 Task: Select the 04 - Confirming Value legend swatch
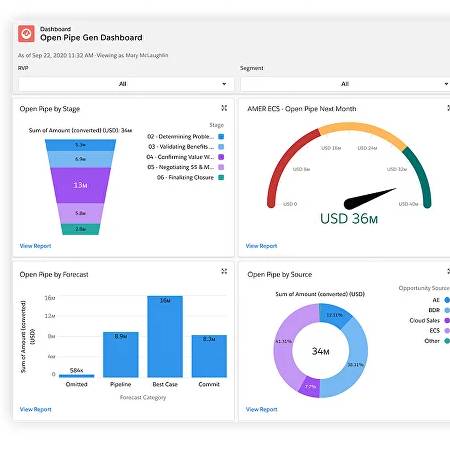tap(221, 157)
